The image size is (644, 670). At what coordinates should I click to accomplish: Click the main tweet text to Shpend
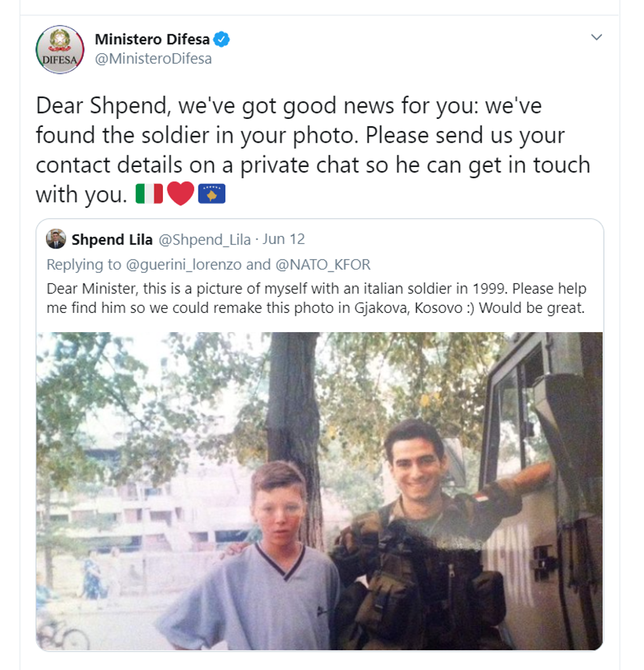coord(313,149)
